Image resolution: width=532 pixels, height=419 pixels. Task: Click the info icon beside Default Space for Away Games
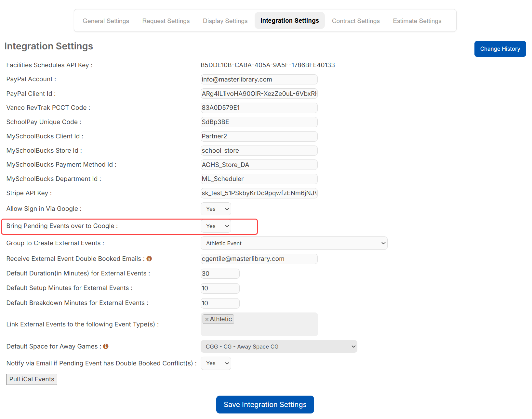point(105,346)
